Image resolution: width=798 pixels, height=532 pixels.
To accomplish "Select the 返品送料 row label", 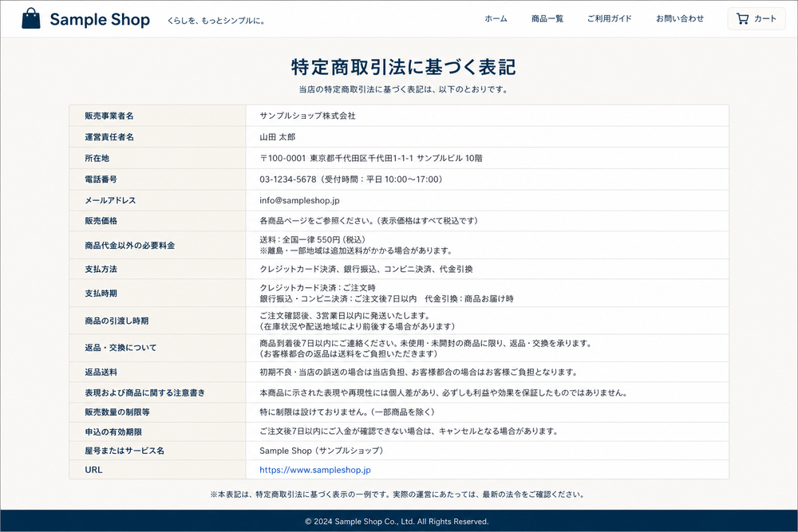I will tap(101, 372).
